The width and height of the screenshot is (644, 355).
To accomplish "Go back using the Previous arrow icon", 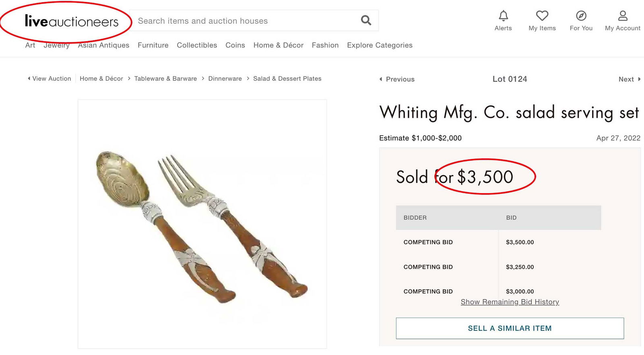I will click(381, 79).
